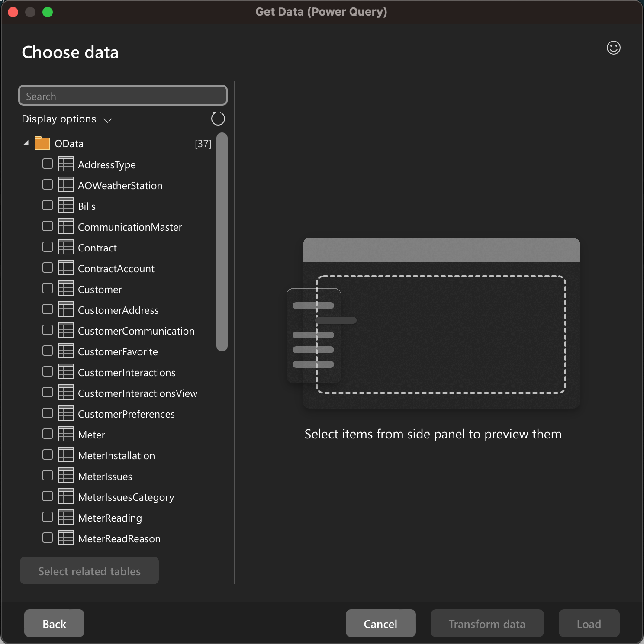Screen dimensions: 644x644
Task: Click the OData folder label
Action: 69,144
